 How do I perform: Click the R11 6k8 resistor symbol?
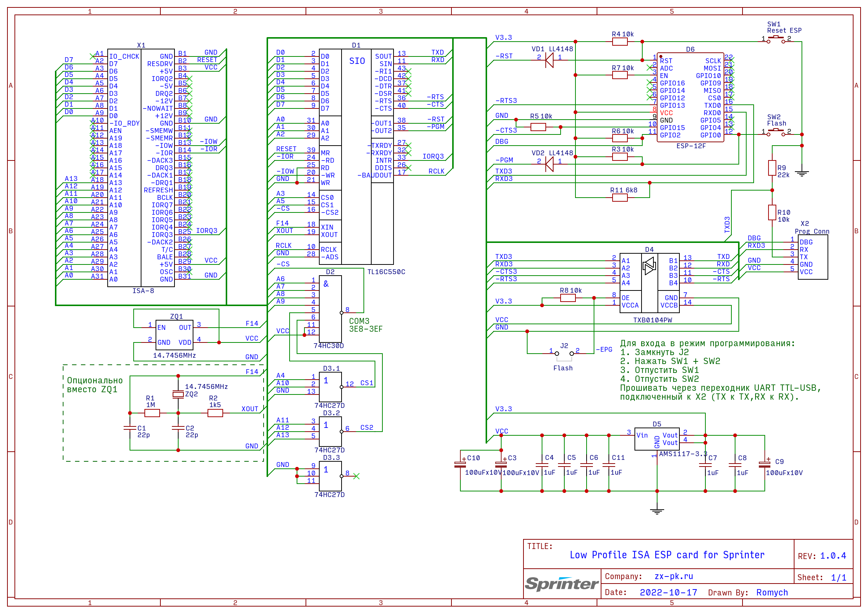620,198
